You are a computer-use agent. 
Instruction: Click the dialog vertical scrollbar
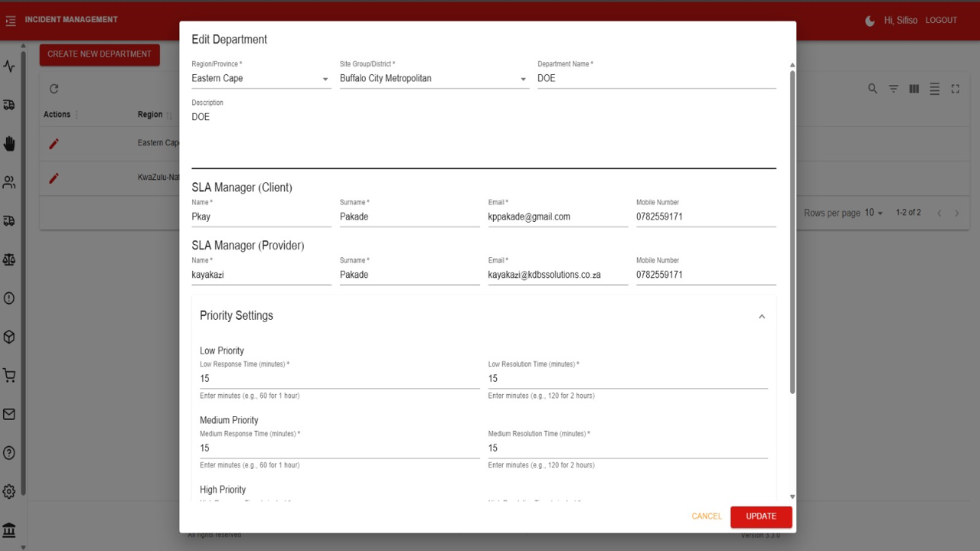pyautogui.click(x=792, y=233)
